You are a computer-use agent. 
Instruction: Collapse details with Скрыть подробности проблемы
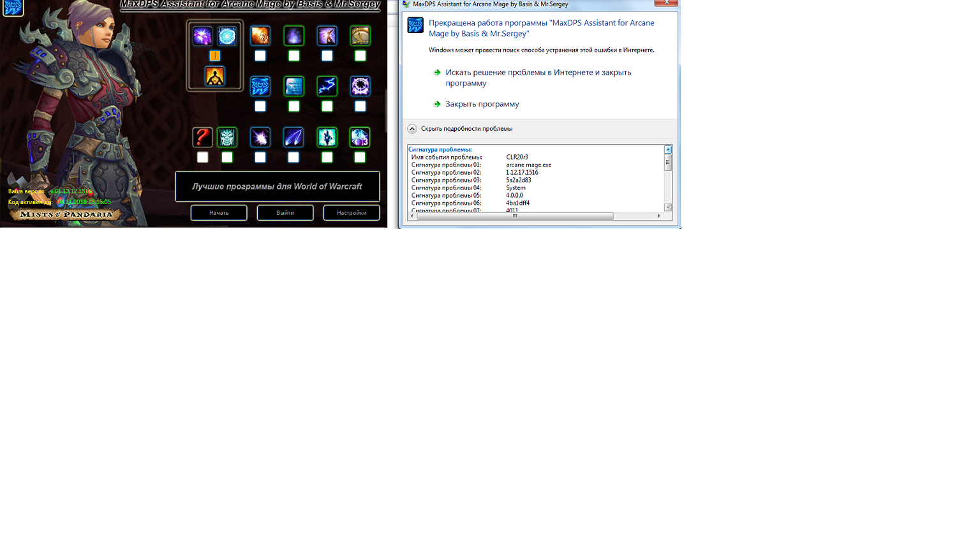[x=466, y=129]
